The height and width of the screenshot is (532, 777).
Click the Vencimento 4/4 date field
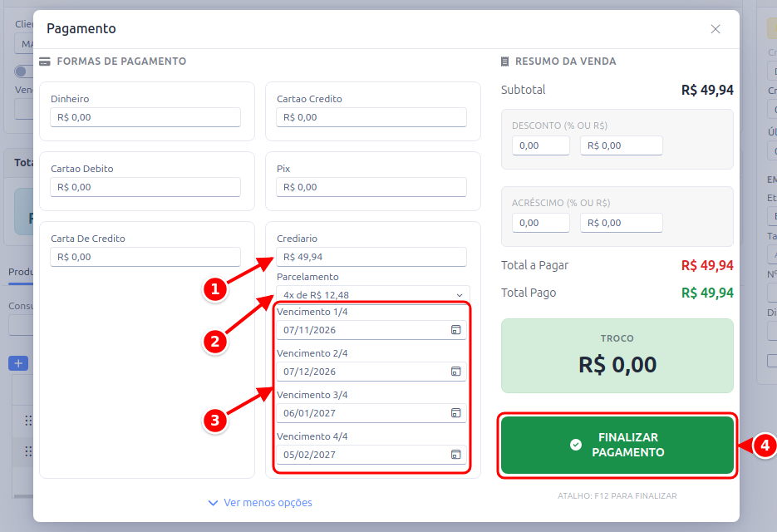point(371,455)
